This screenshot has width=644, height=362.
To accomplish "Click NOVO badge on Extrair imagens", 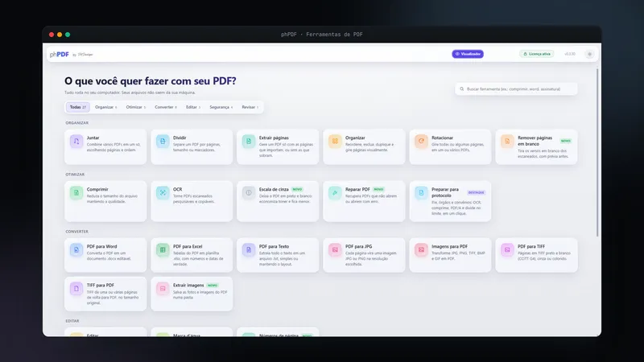I will click(x=213, y=286).
